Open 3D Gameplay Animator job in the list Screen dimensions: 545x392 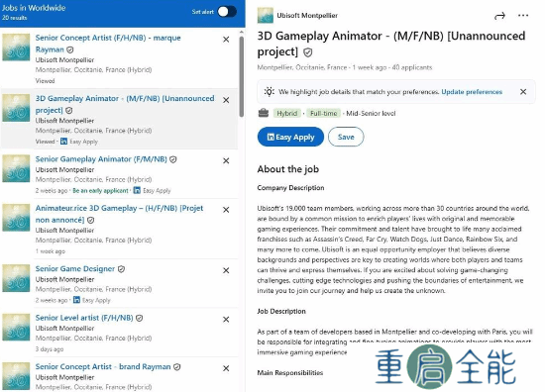point(125,104)
